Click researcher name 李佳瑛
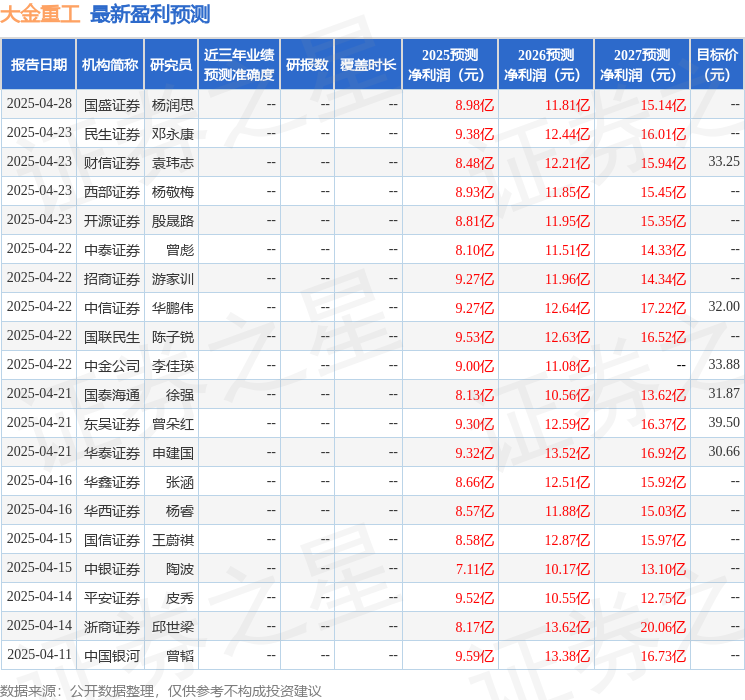Viewport: 745px width, 700px height. [x=172, y=366]
